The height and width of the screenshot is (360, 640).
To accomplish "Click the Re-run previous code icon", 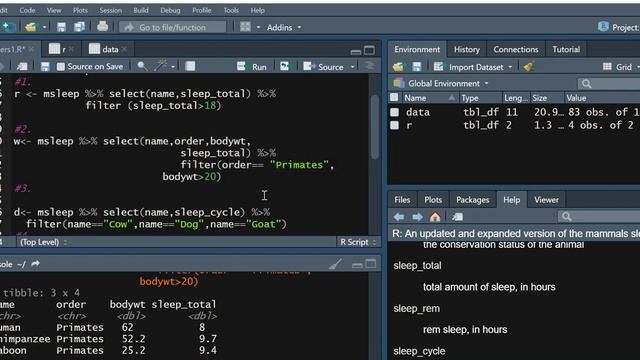I will point(285,66).
